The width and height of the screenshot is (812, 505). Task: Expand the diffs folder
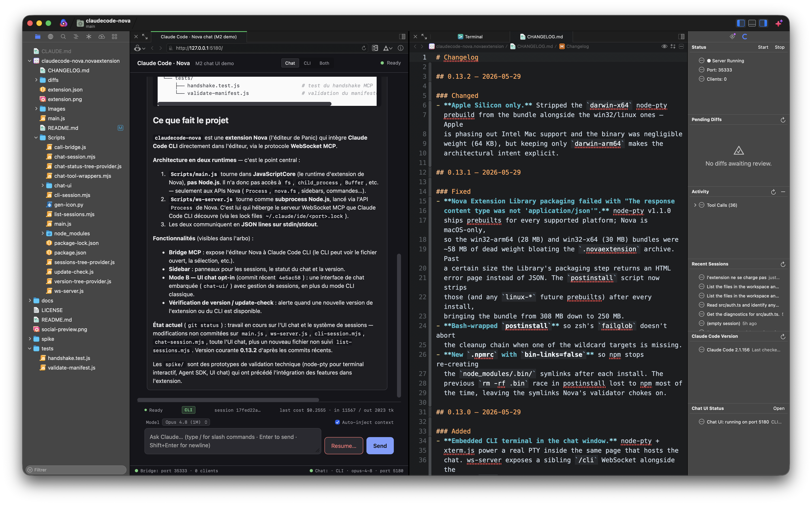pos(36,80)
